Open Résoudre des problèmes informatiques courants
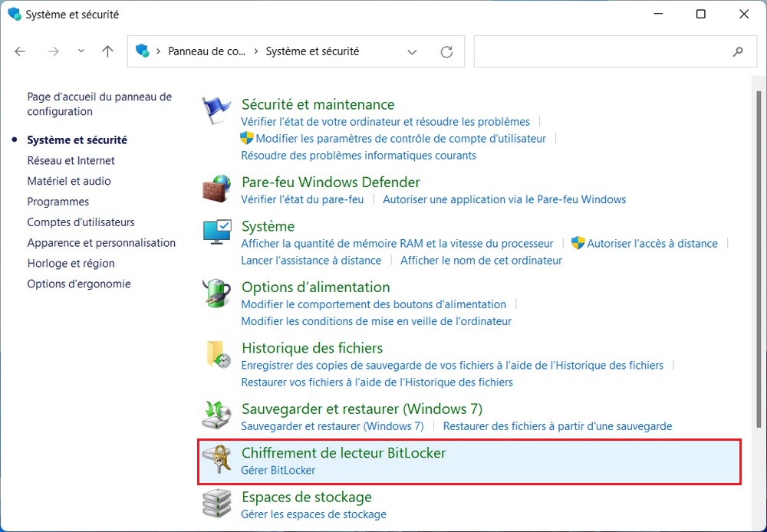This screenshot has height=532, width=767. coord(358,156)
